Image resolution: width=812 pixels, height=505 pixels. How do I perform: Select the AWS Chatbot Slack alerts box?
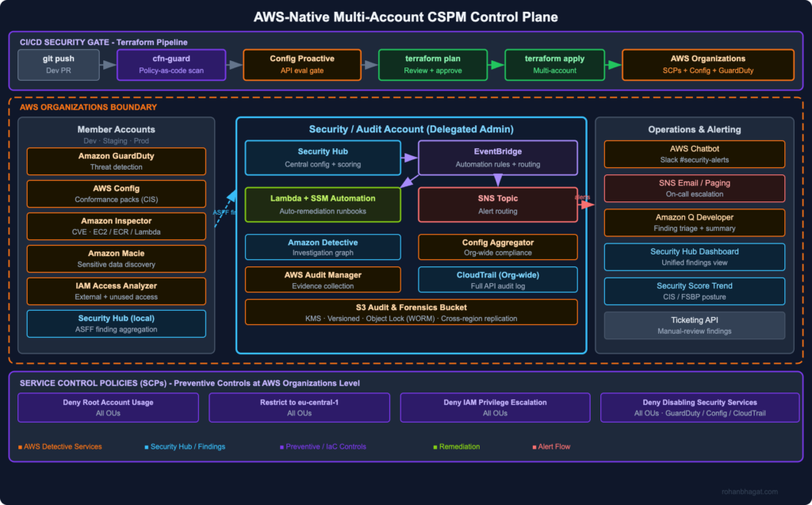pos(695,154)
